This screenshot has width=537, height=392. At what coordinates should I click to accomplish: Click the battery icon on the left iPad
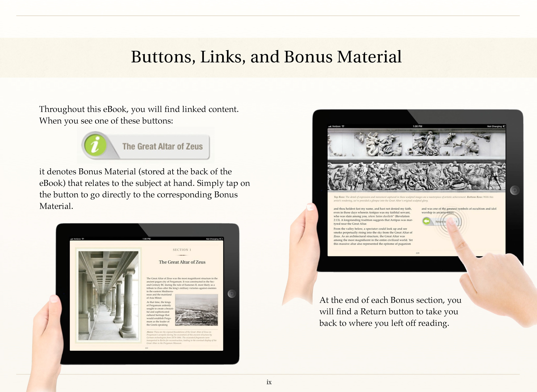tap(221, 239)
